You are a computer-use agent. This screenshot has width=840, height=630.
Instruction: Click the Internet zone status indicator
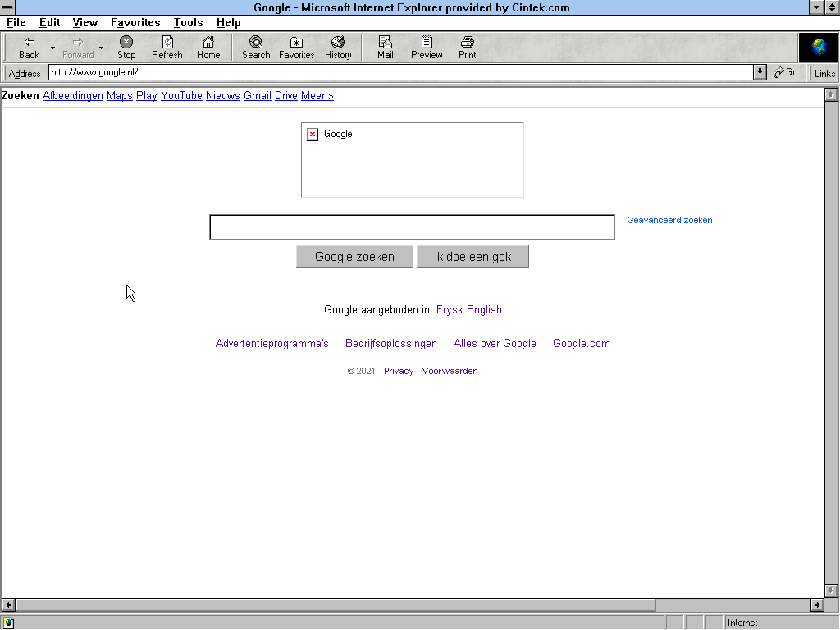781,623
